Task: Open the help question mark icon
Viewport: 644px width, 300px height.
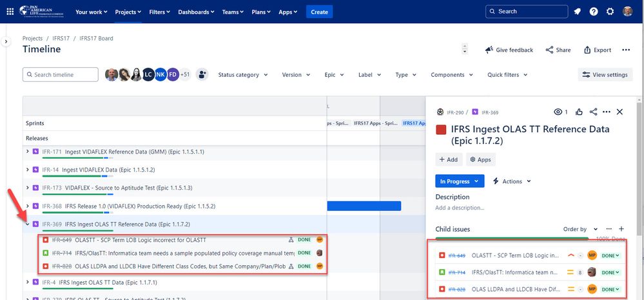Action: [x=594, y=12]
